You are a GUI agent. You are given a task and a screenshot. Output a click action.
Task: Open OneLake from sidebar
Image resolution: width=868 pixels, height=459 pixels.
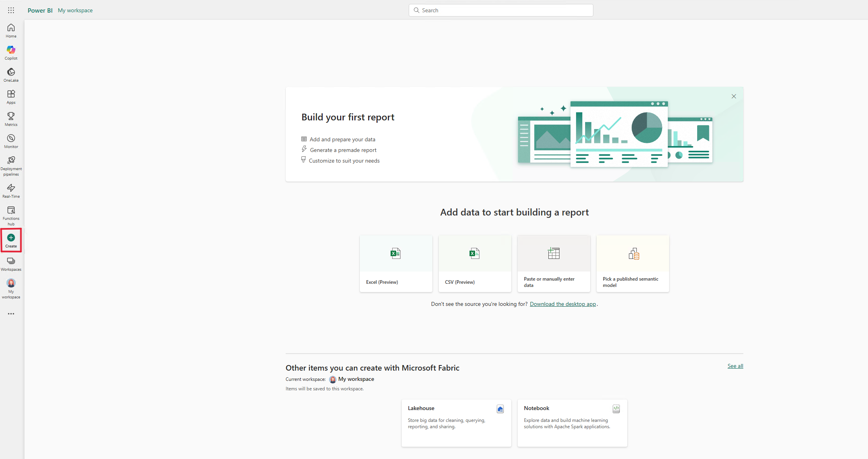point(10,75)
